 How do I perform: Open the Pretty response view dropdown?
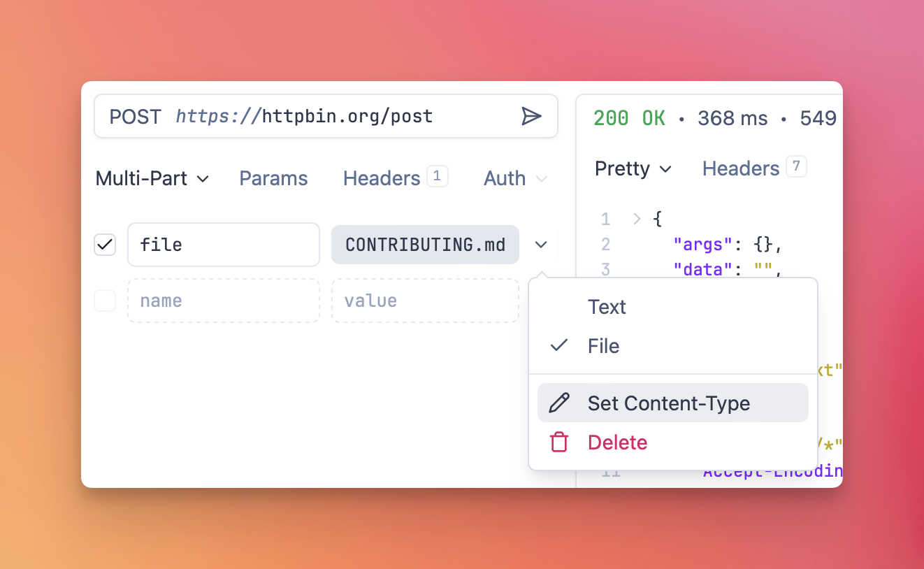pyautogui.click(x=633, y=169)
